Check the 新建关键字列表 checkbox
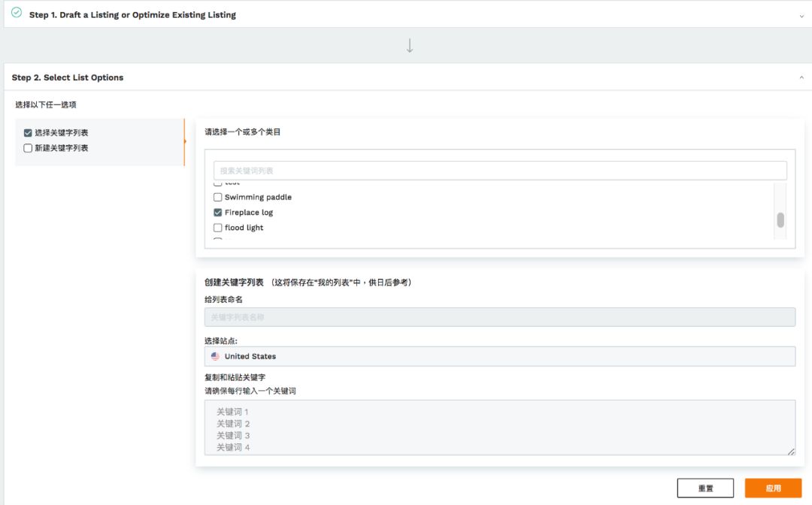The width and height of the screenshot is (812, 505). pyautogui.click(x=28, y=148)
